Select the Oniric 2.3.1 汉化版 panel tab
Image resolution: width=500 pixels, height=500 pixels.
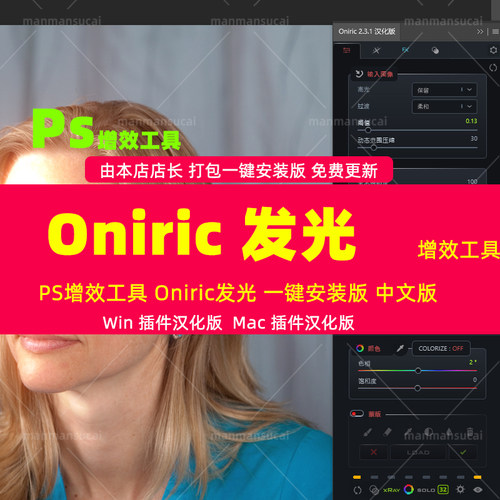point(367,31)
